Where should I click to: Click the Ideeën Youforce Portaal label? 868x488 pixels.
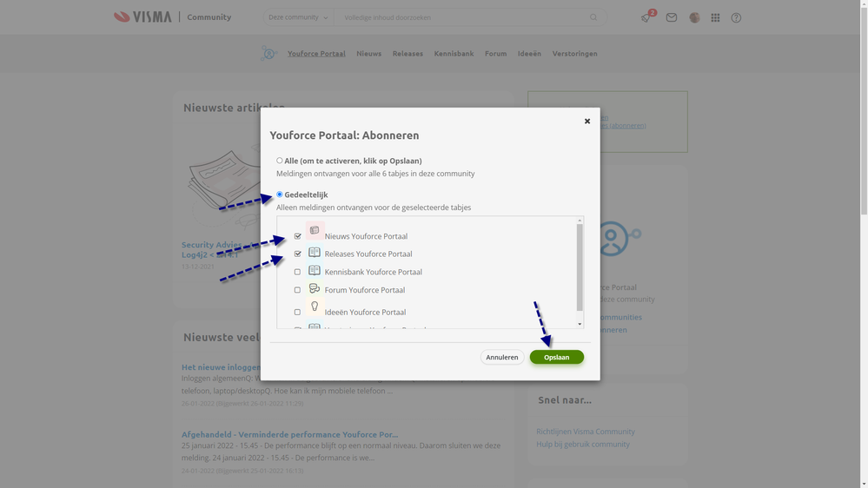pyautogui.click(x=365, y=312)
